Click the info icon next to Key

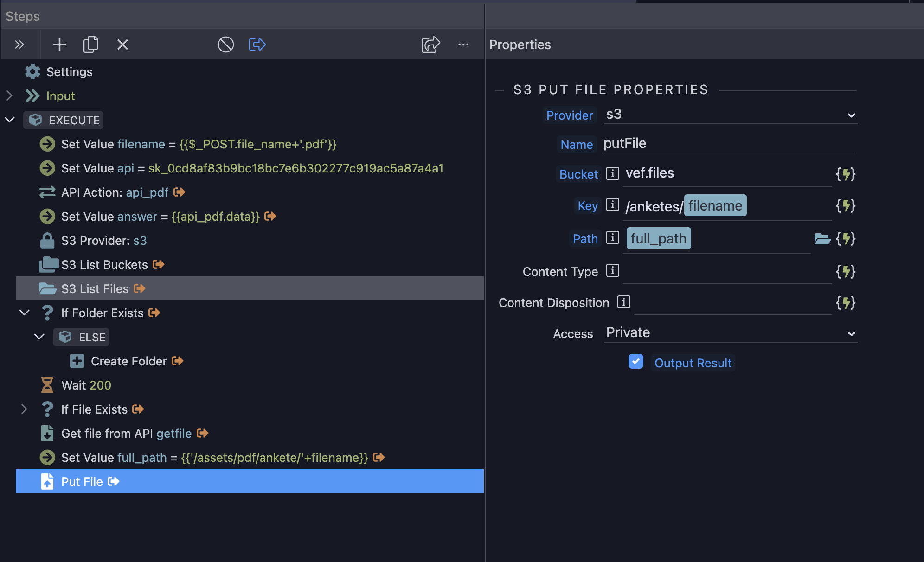click(x=613, y=204)
